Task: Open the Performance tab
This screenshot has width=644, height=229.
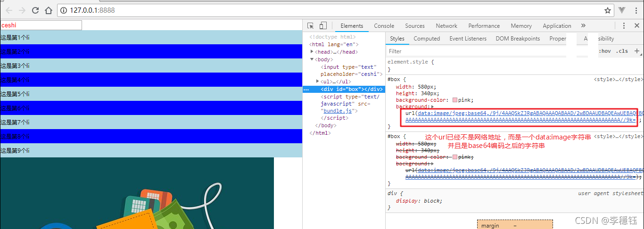Action: 484,26
